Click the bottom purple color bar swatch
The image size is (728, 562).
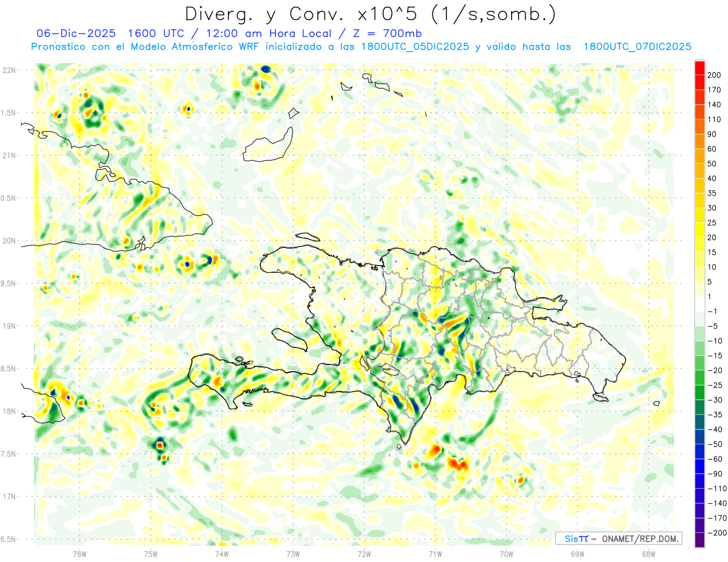700,540
